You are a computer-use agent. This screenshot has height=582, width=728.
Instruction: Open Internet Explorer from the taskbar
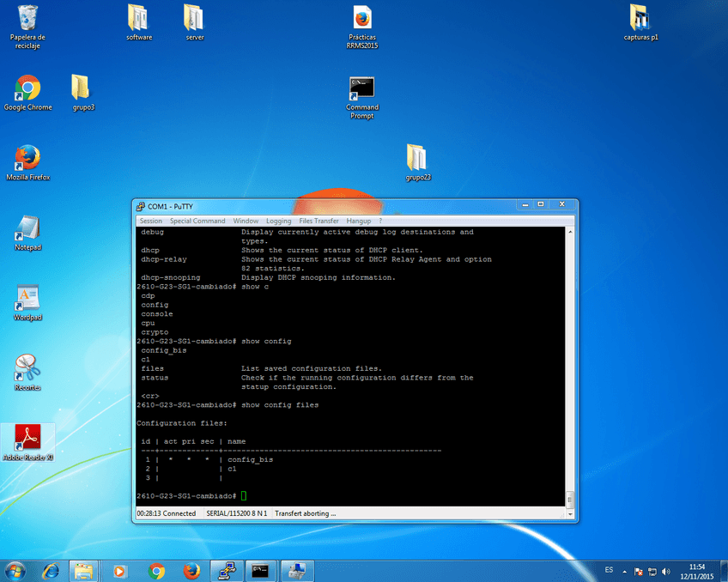coord(51,570)
